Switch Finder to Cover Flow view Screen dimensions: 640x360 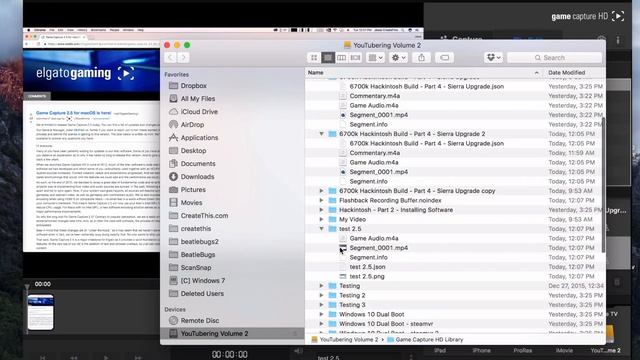(356, 58)
